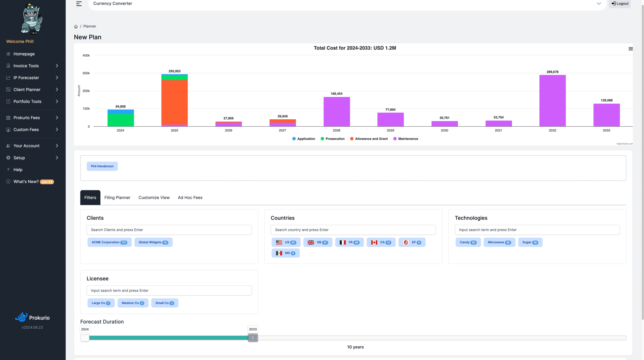Toggle the ACME Corporation client filter

[x=109, y=242]
